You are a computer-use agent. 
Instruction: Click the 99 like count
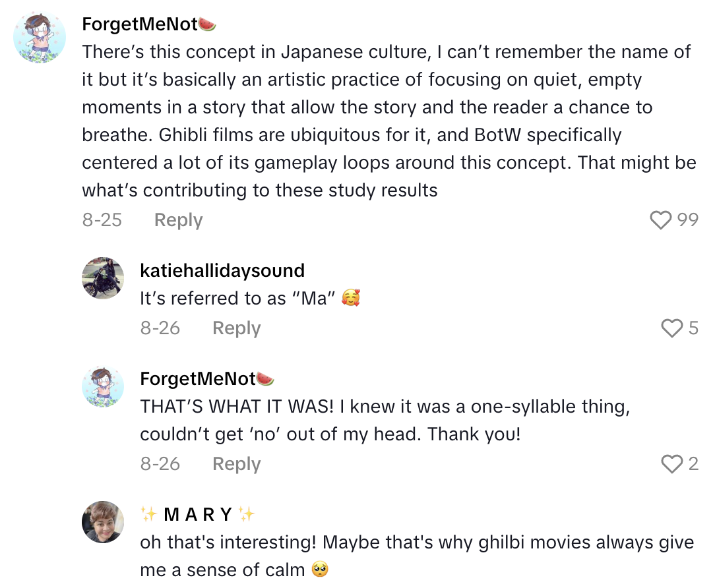(688, 220)
